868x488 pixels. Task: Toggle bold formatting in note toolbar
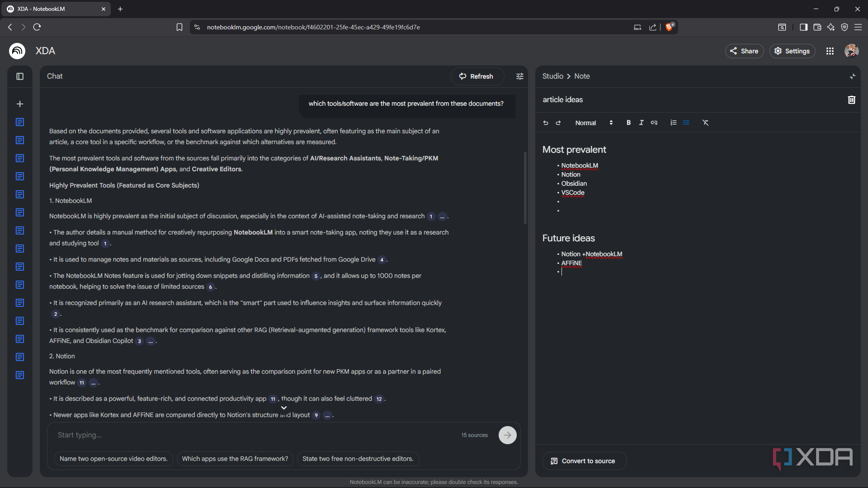(x=628, y=123)
